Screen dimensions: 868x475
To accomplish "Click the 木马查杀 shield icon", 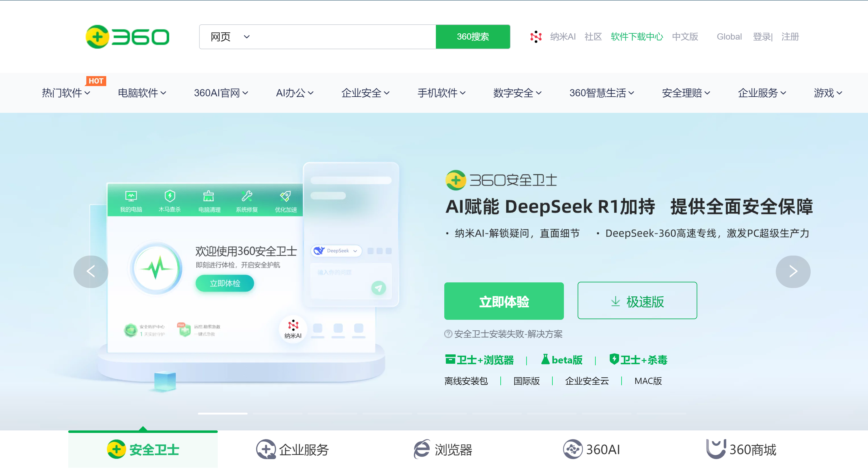I will click(x=169, y=196).
